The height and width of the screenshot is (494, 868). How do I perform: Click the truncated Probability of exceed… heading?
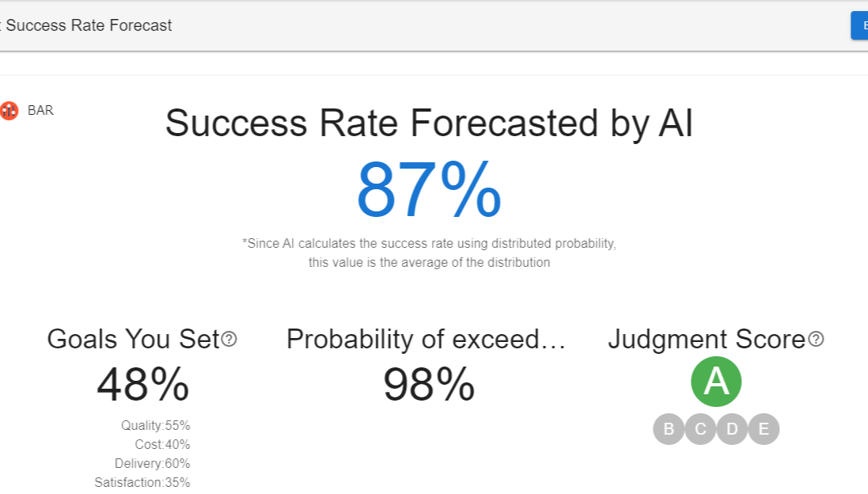(x=426, y=339)
